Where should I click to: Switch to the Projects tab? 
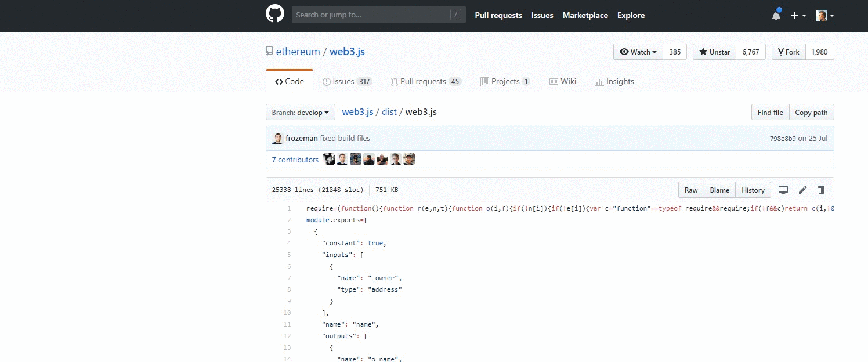click(505, 81)
